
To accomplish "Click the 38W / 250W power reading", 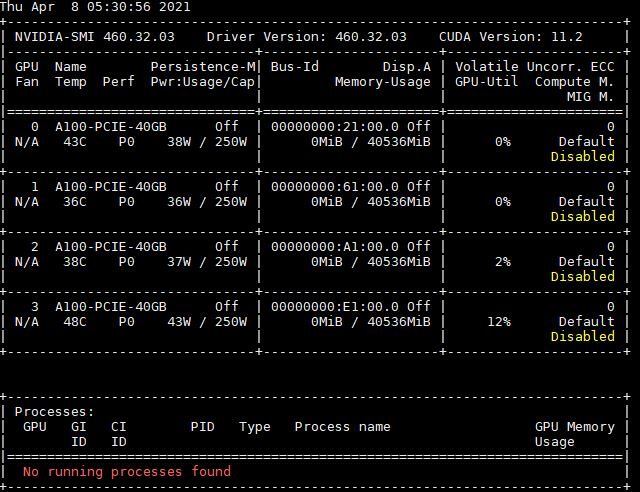I will tap(207, 142).
